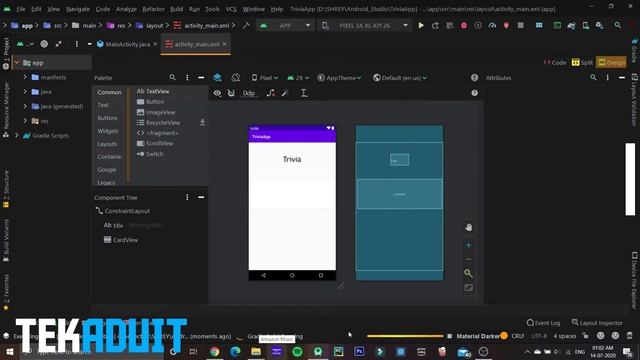Click the Guidelines icon in the design toolbar

304,93
